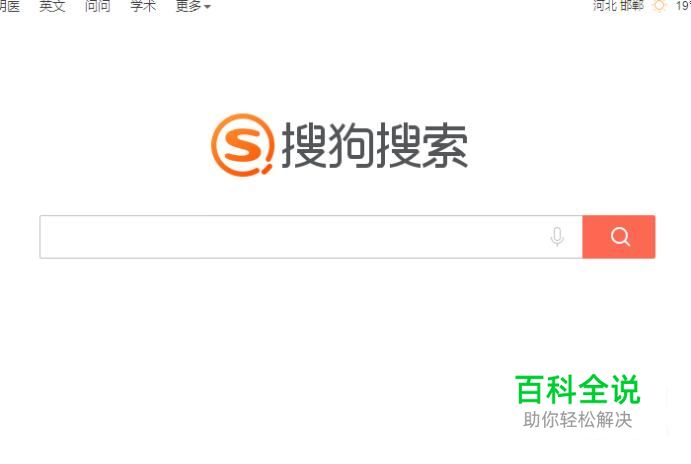The height and width of the screenshot is (464, 691).
Task: Click the microphone voice search icon
Action: pyautogui.click(x=557, y=237)
